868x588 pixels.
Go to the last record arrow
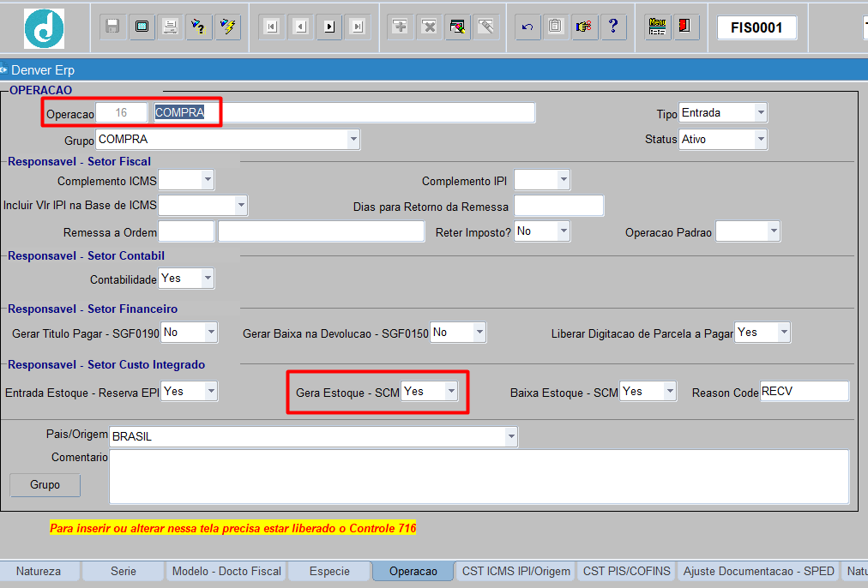[x=358, y=27]
